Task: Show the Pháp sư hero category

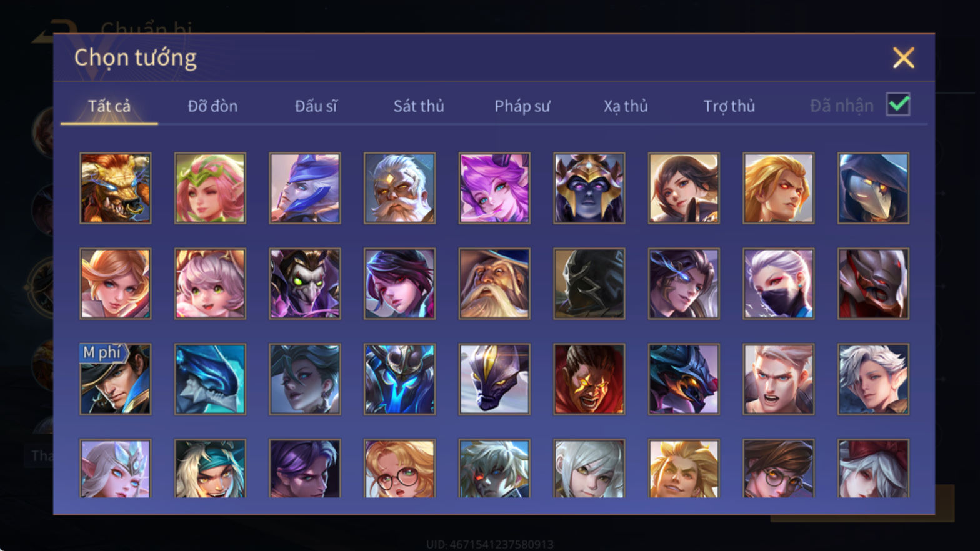Action: [x=522, y=106]
